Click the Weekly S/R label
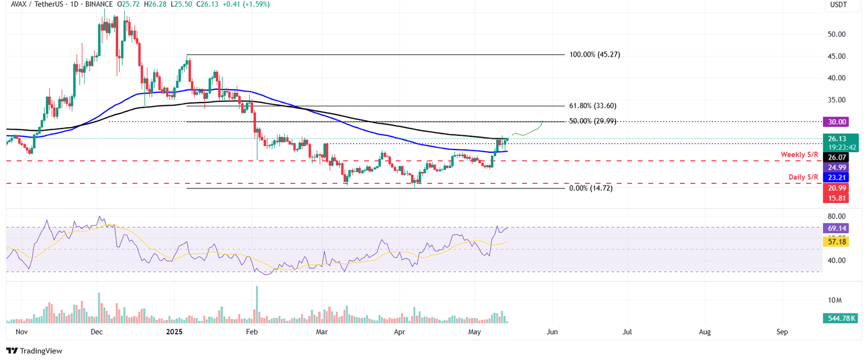The width and height of the screenshot is (868, 361). coord(800,154)
